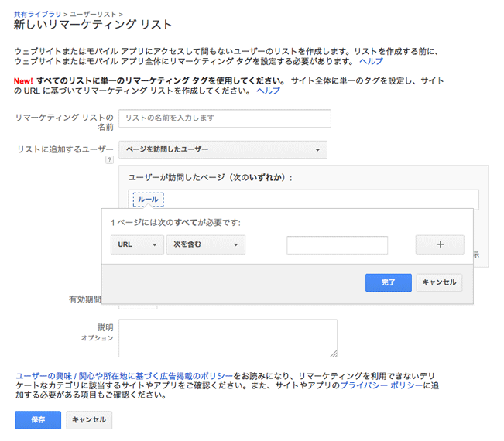
Task: Click the question mark help icon
Action: [x=109, y=160]
